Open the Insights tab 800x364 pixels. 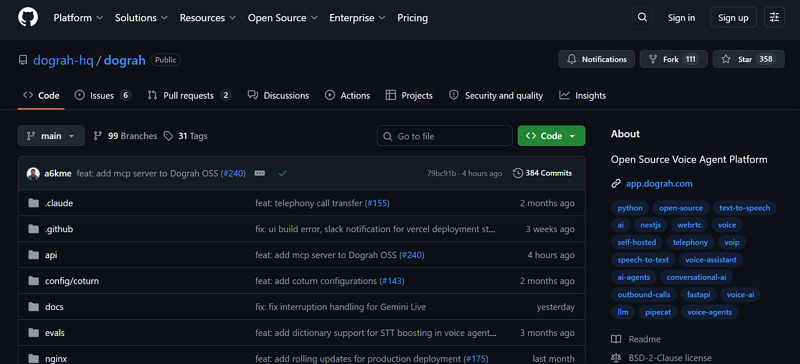[583, 95]
